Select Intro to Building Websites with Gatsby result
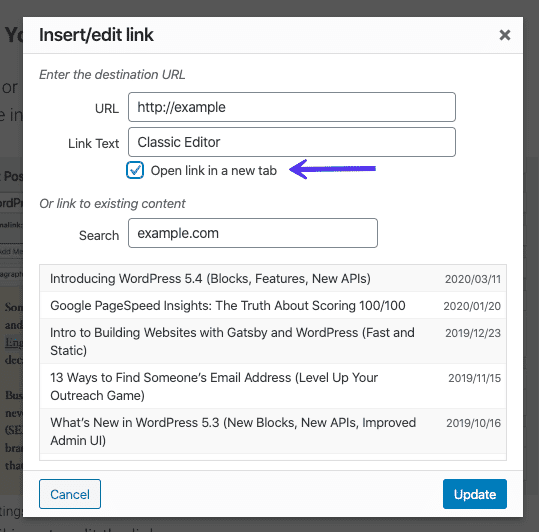 coord(273,342)
